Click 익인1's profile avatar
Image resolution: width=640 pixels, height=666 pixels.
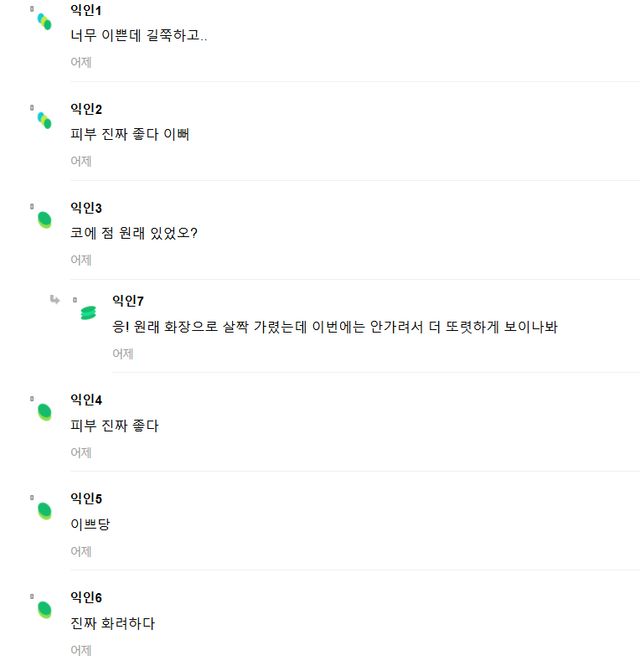click(x=44, y=21)
